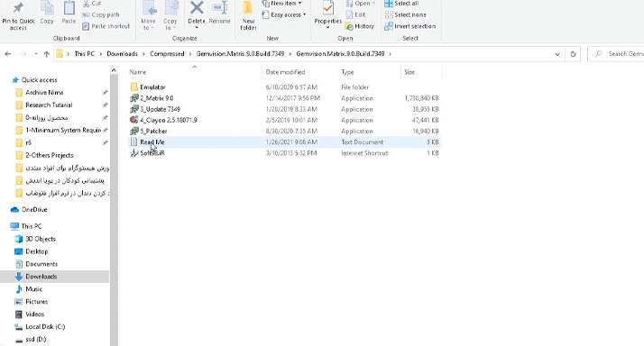Open Downloads in navigation pane
The image size is (644, 346).
(41, 277)
